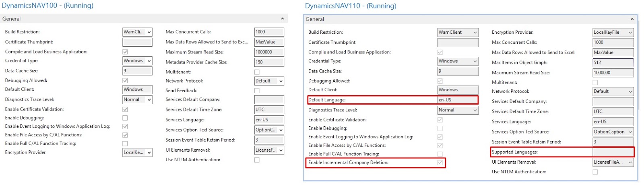Check Enable Debugging in DynamicsNAV110

tap(440, 129)
